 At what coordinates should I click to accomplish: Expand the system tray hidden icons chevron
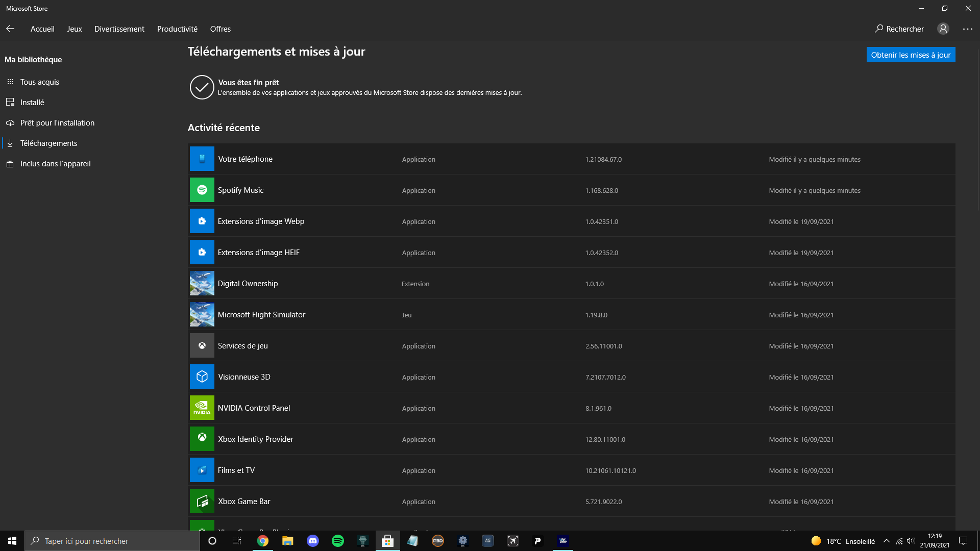click(x=886, y=541)
